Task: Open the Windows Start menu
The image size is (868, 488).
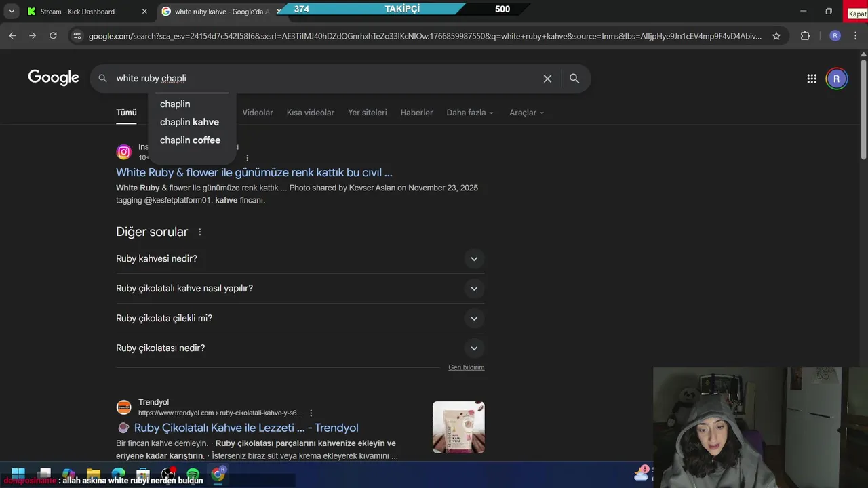Action: 18,474
